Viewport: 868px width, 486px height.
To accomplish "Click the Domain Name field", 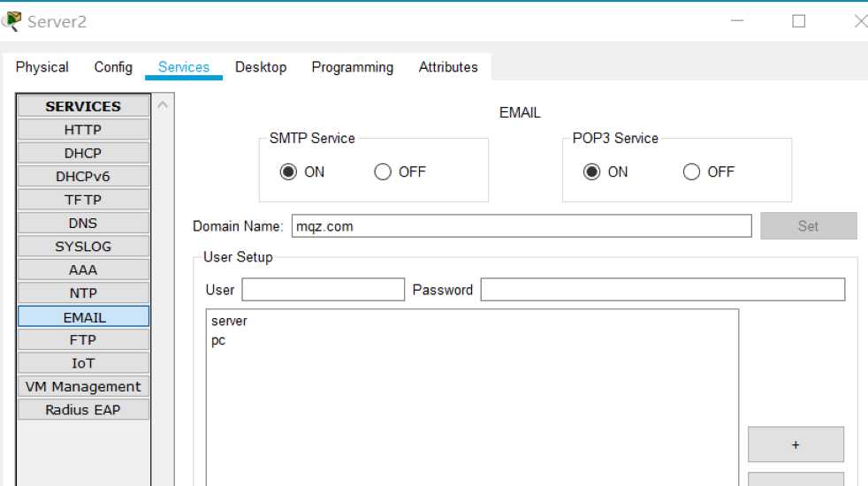I will [522, 226].
